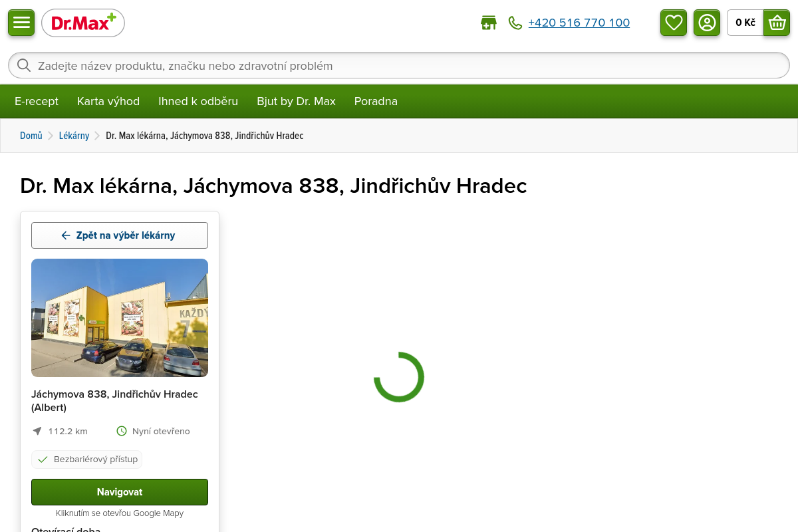The image size is (798, 532).
Task: Click the Nyní otevřeno status
Action: [161, 431]
